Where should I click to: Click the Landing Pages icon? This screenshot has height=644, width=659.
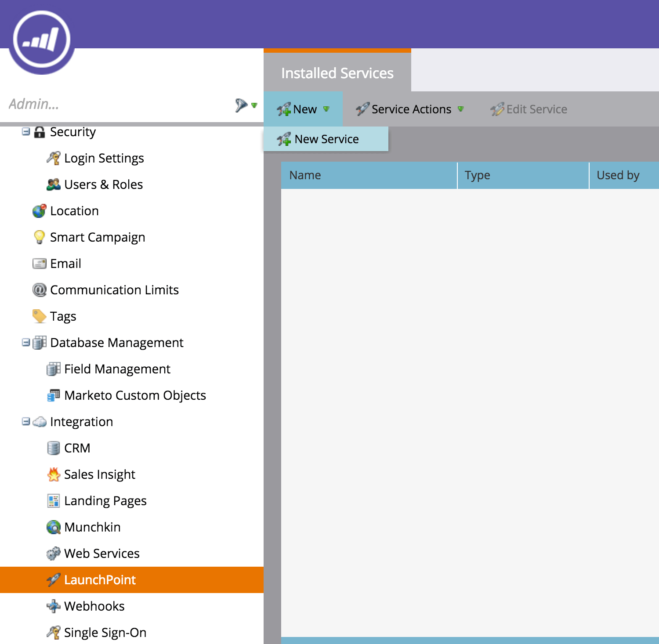click(x=53, y=501)
